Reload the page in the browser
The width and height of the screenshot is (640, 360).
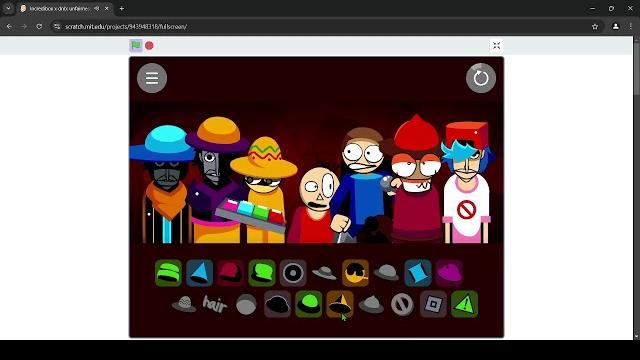(x=39, y=27)
